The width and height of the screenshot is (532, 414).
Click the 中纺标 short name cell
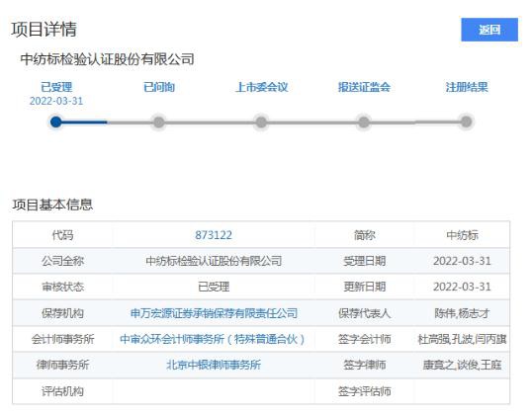point(462,235)
